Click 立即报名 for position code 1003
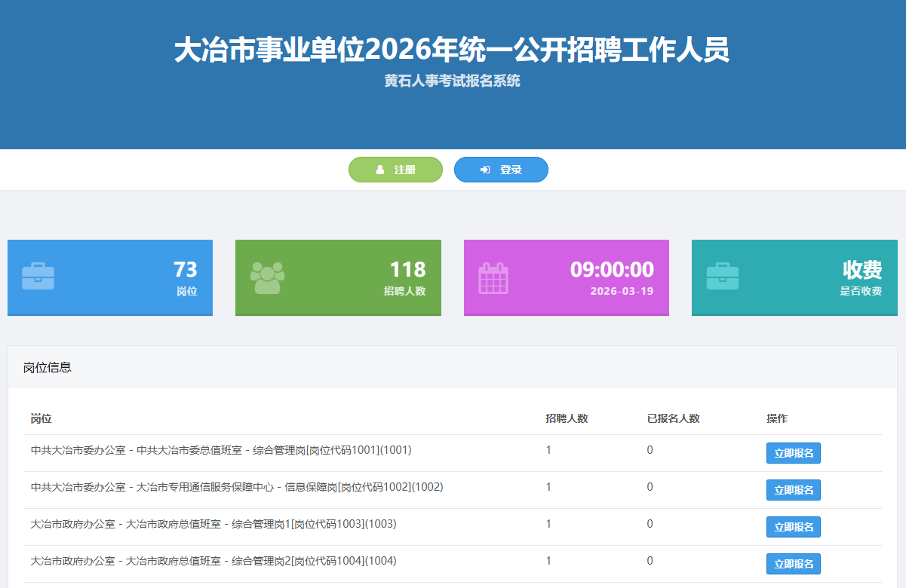906x588 pixels. [793, 527]
